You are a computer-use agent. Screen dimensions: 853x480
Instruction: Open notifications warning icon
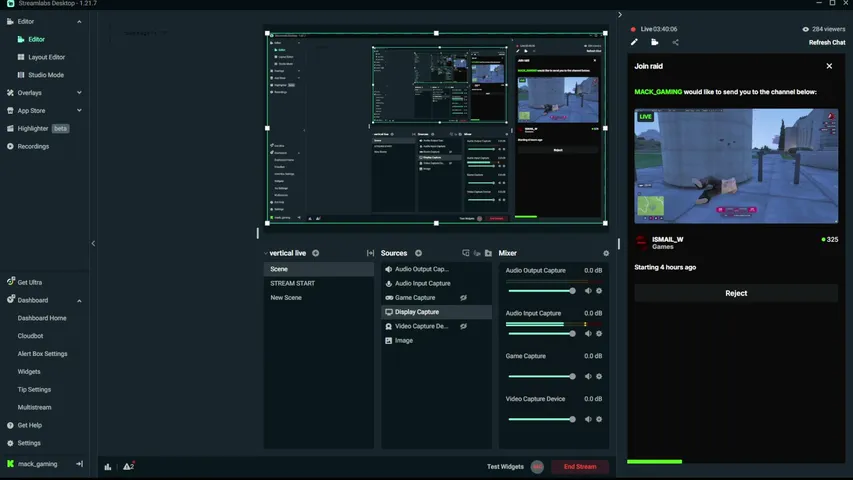coord(128,466)
